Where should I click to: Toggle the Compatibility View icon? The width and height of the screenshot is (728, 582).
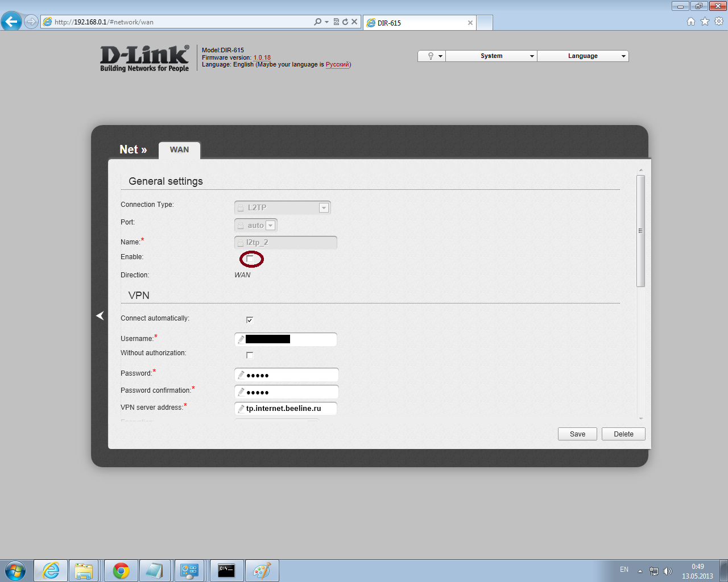coord(336,22)
